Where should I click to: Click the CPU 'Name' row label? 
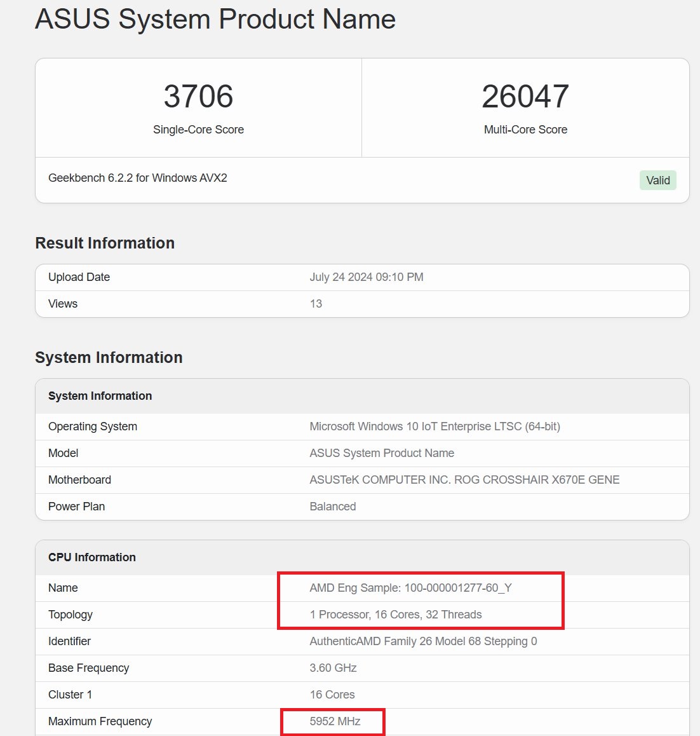point(63,588)
